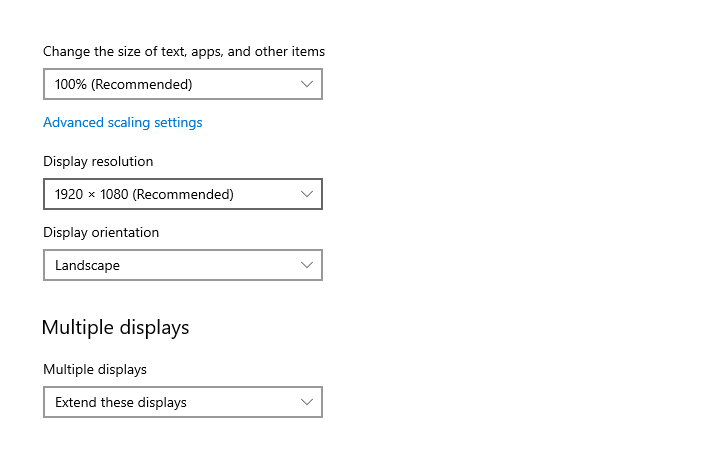Image resolution: width=723 pixels, height=464 pixels.
Task: Click the Display resolution label
Action: [x=98, y=161]
